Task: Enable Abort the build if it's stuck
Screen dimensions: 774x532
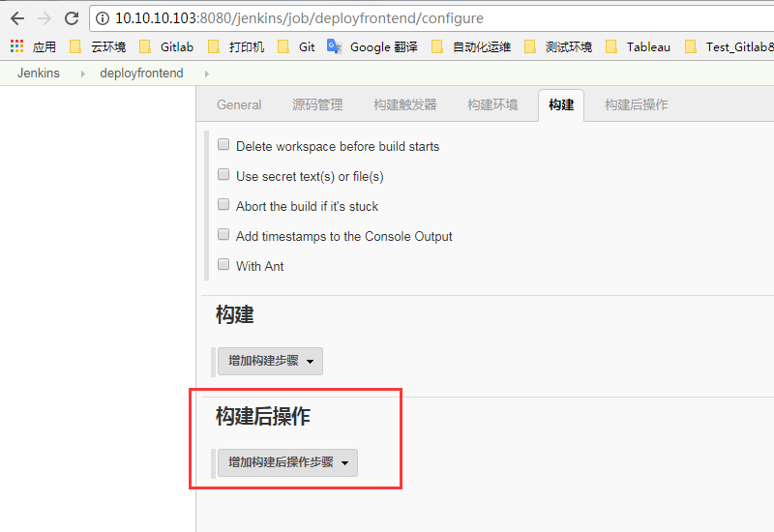Action: pos(223,204)
